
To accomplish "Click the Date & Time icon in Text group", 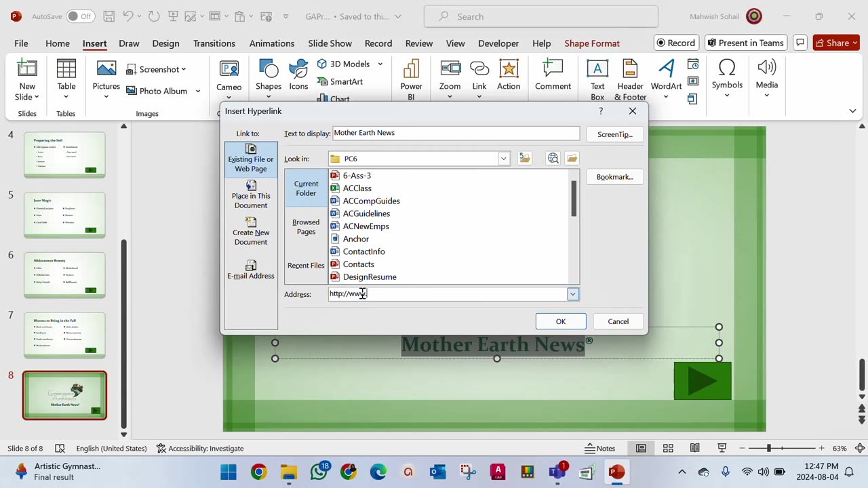I will tap(692, 64).
